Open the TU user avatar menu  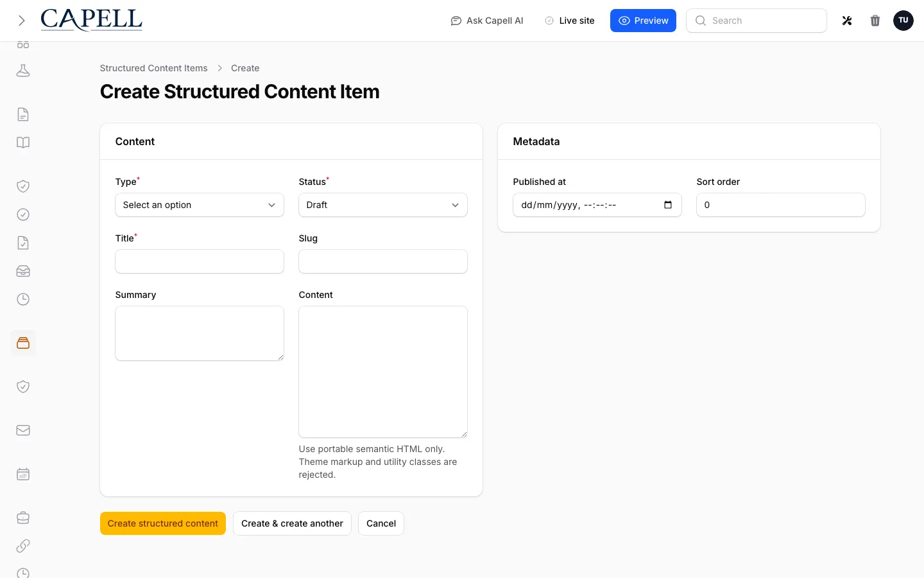903,21
